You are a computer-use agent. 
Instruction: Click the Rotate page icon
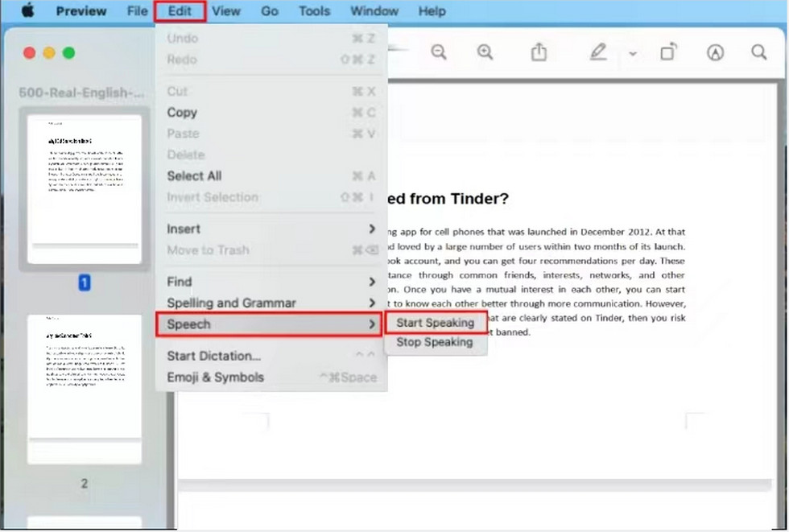(x=668, y=52)
